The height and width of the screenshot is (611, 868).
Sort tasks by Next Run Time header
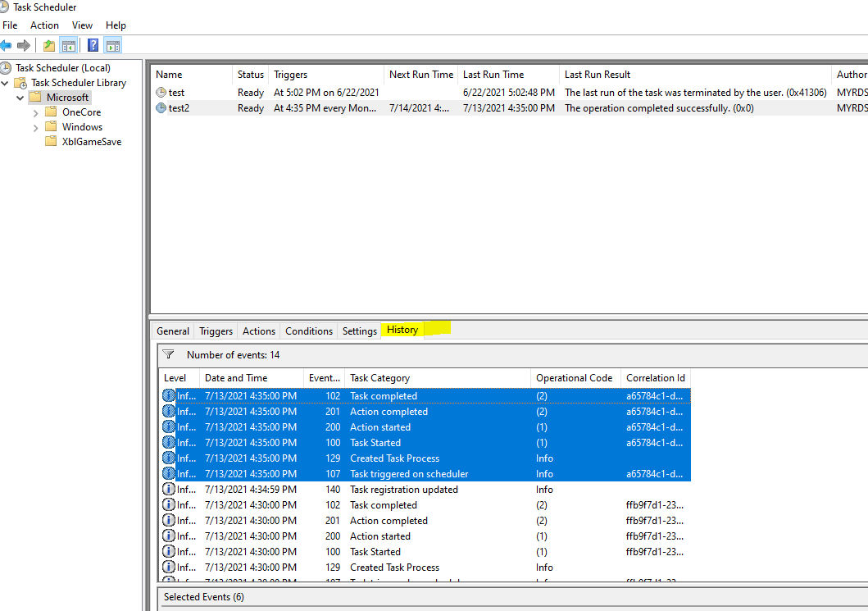420,75
